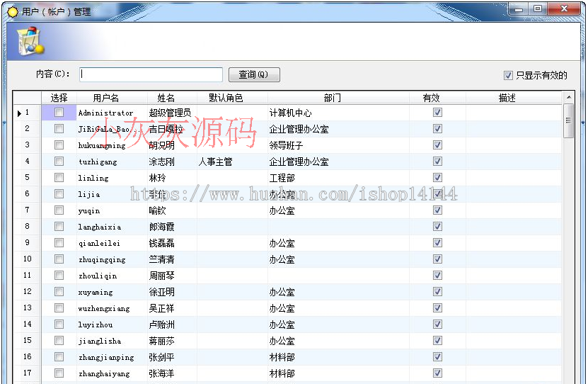Image resolution: width=588 pixels, height=384 pixels.
Task: Uncheck the 有效 checkbox for zhanghaiyang
Action: point(437,373)
